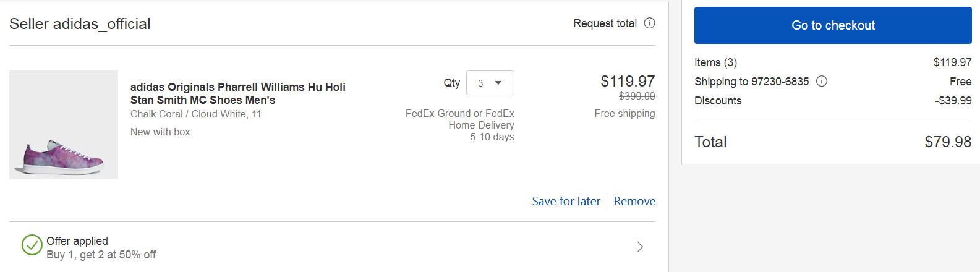
Task: Click the Discounts amount -$39.99
Action: pyautogui.click(x=953, y=101)
